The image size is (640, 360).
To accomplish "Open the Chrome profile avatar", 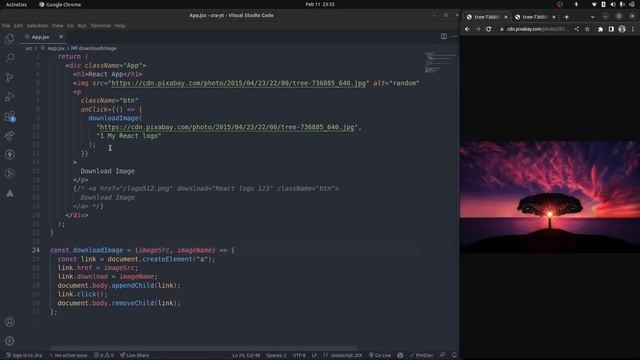I will click(x=622, y=29).
